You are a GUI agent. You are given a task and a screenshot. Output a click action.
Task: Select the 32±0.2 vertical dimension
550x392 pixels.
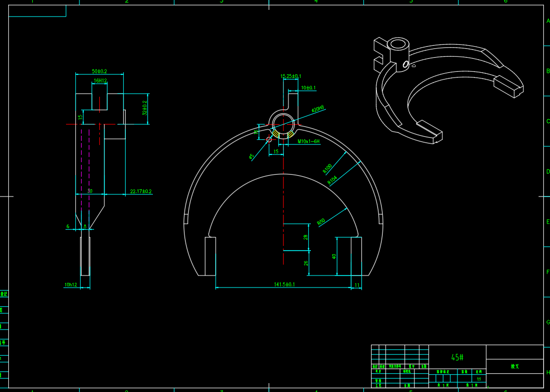[x=145, y=108]
